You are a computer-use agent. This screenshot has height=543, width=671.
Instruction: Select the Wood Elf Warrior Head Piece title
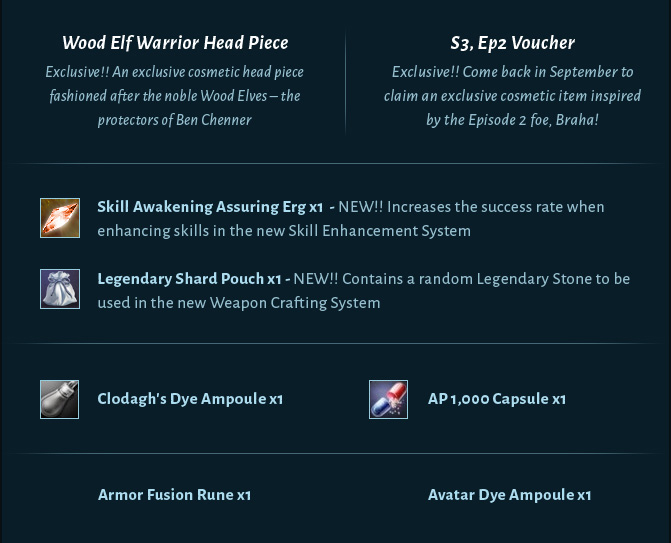tap(175, 43)
